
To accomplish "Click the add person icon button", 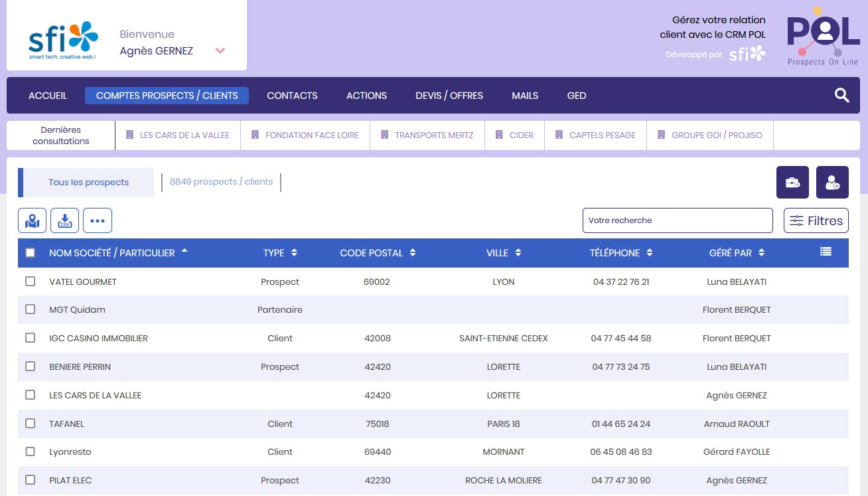I will coord(832,183).
